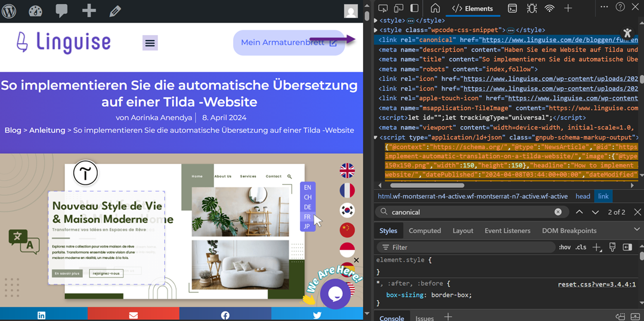Switch to the DOM Breakpoints tab
Viewport: 644px width, 321px height.
point(569,230)
